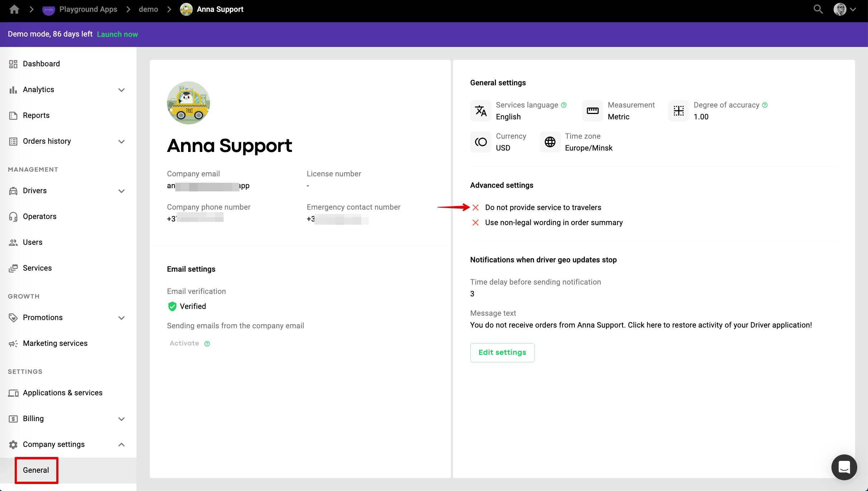Click red X for non-legal wording setting
This screenshot has width=868, height=491.
pos(476,223)
